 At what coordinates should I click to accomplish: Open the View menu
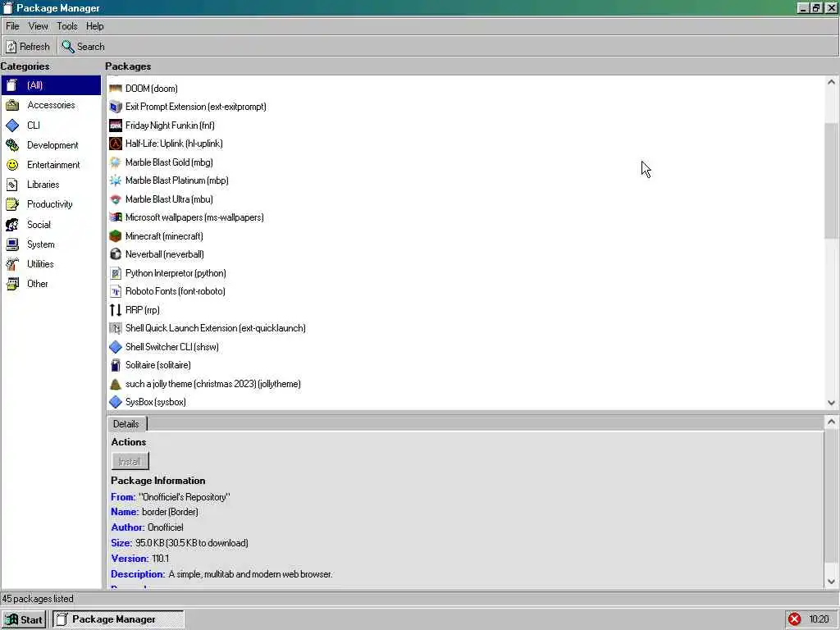[38, 26]
